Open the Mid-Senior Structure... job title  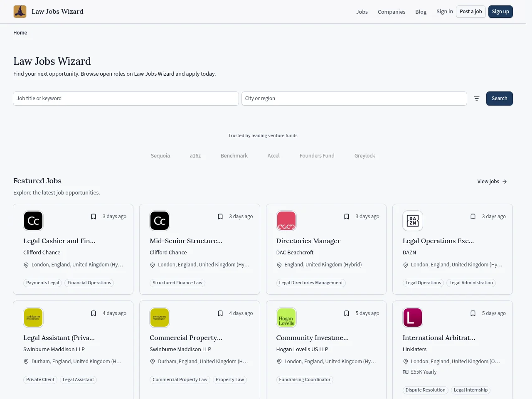(186, 241)
